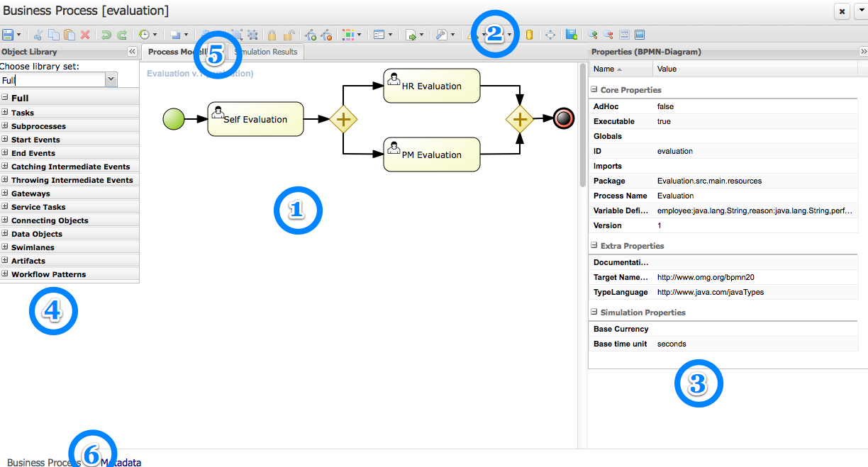
Task: Select the Self Evaluation task node
Action: tap(255, 119)
